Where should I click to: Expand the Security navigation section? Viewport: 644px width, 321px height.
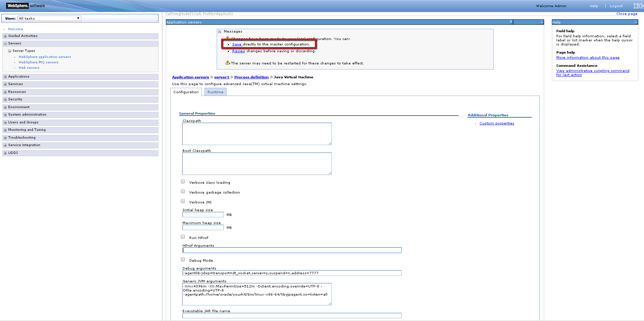click(x=5, y=100)
